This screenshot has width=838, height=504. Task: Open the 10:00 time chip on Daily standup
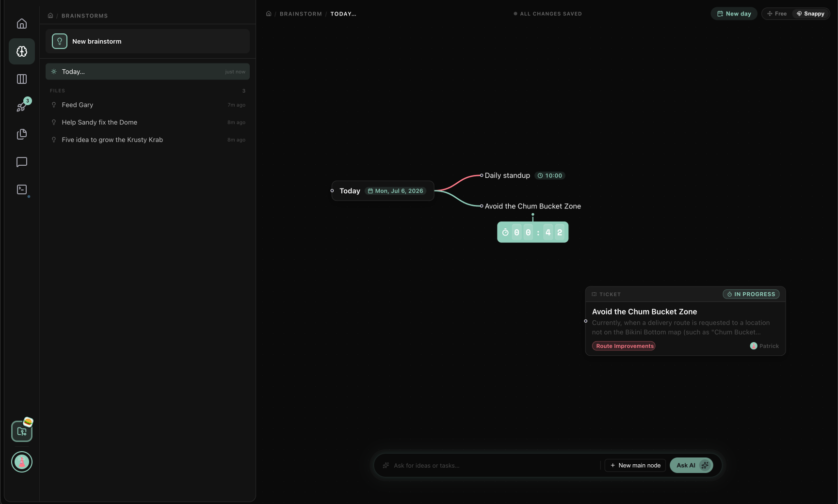(550, 175)
